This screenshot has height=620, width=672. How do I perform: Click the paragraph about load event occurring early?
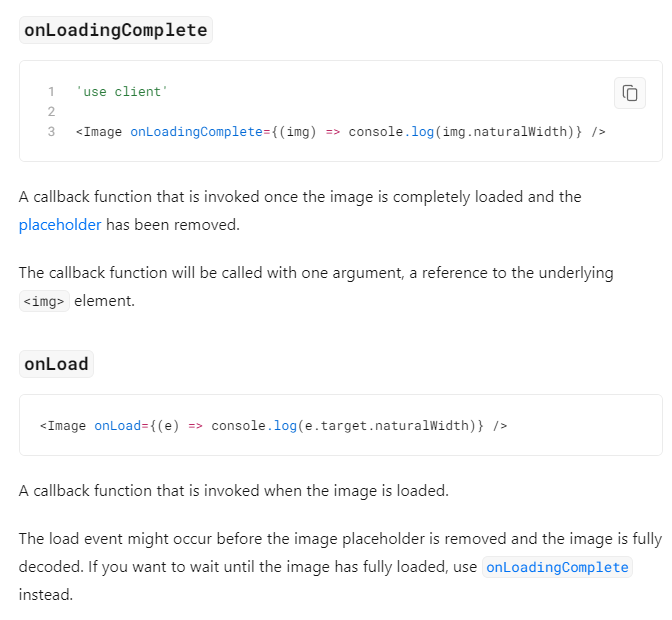pyautogui.click(x=340, y=567)
